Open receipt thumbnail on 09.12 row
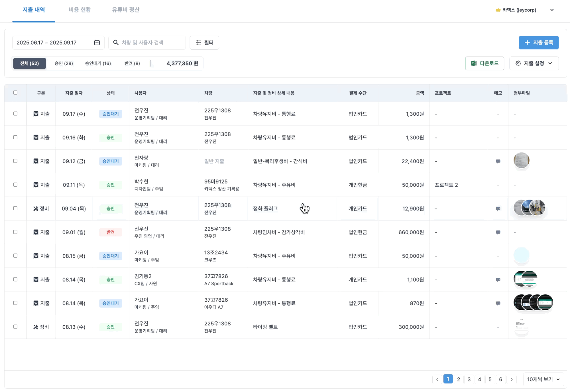This screenshot has height=392, width=570. pos(521,160)
